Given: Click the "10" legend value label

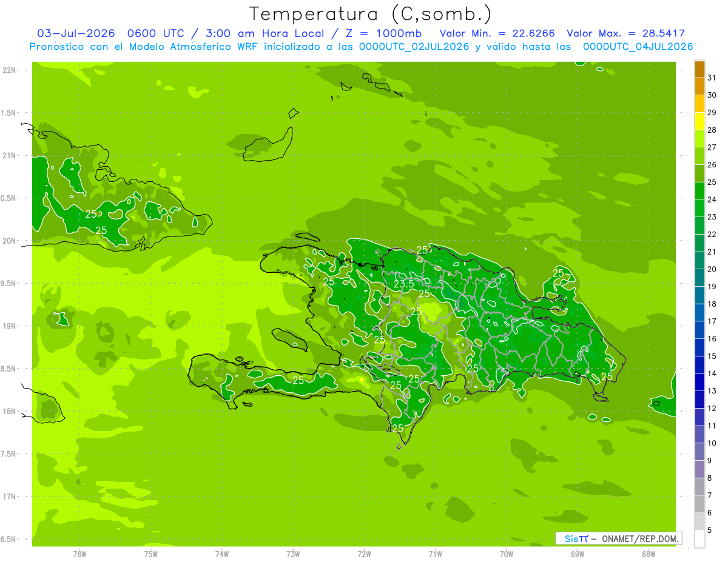Looking at the screenshot, I should (712, 443).
